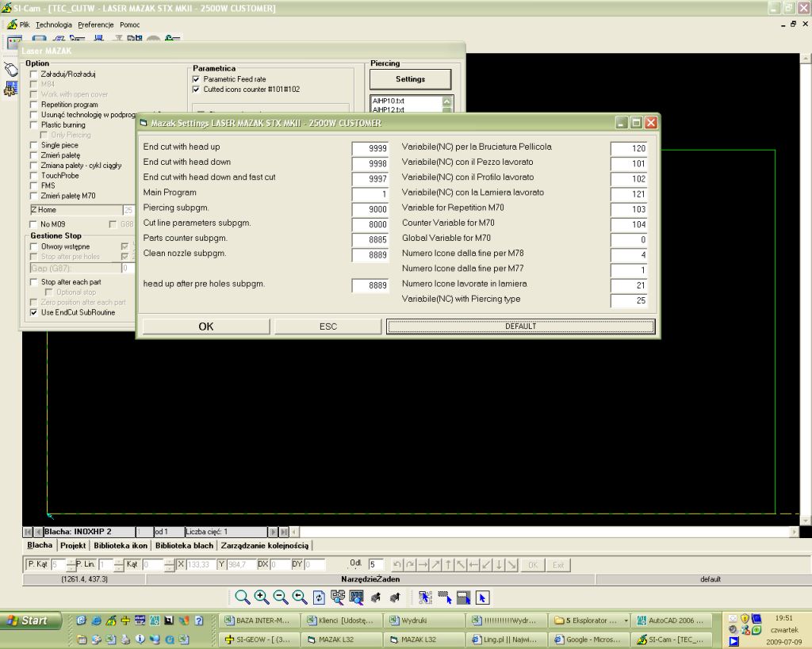Open the Zarządzanie kolejnością tab
812x649 pixels.
(265, 545)
